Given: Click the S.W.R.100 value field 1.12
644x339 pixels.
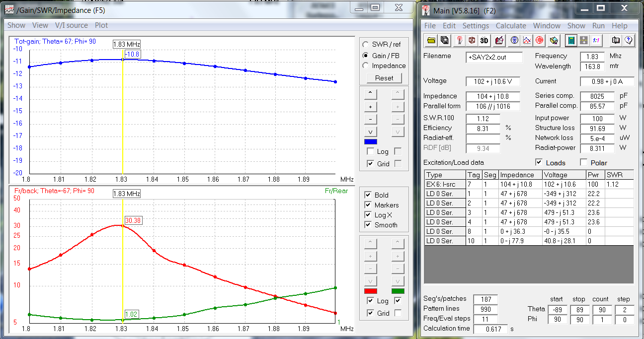Looking at the screenshot, I should tap(483, 119).
